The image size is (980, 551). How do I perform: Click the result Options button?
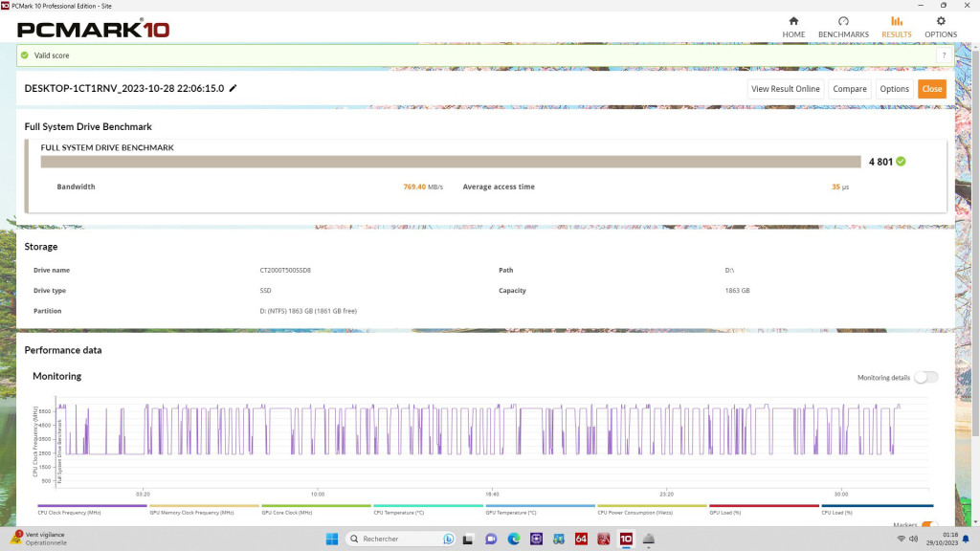(x=894, y=89)
